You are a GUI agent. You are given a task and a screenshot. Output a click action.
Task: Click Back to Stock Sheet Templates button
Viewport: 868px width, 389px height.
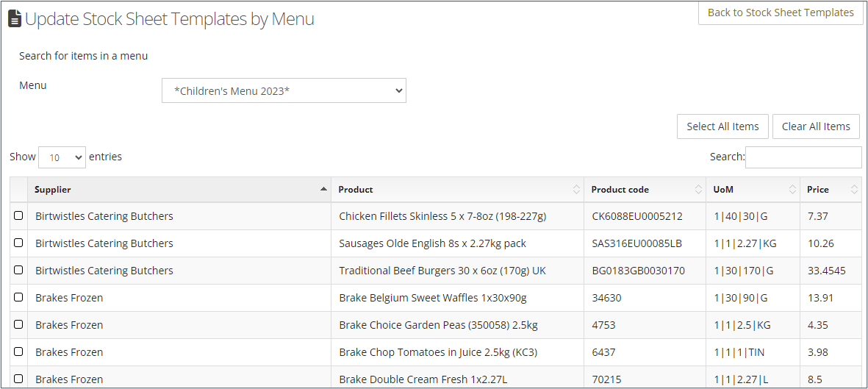(x=781, y=13)
